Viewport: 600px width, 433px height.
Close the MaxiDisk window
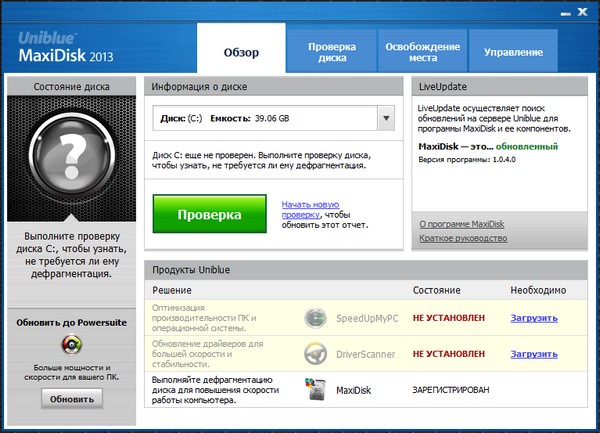pyautogui.click(x=582, y=11)
